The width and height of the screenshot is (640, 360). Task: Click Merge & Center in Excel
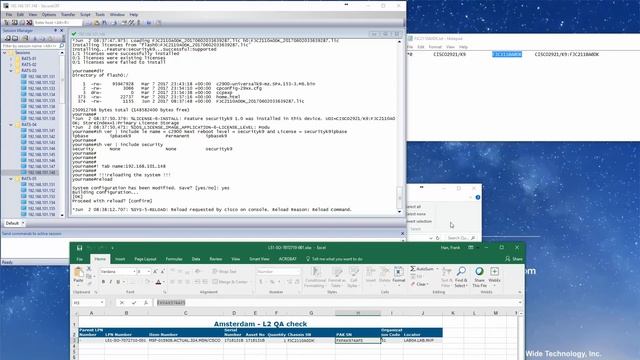(x=231, y=282)
